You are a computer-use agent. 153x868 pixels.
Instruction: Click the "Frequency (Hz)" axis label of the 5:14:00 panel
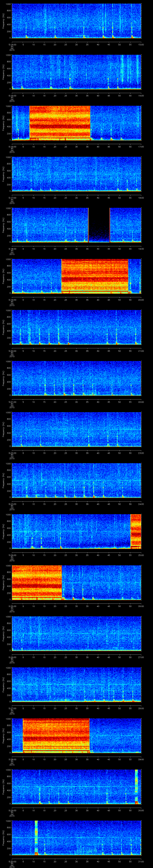point(3,21)
